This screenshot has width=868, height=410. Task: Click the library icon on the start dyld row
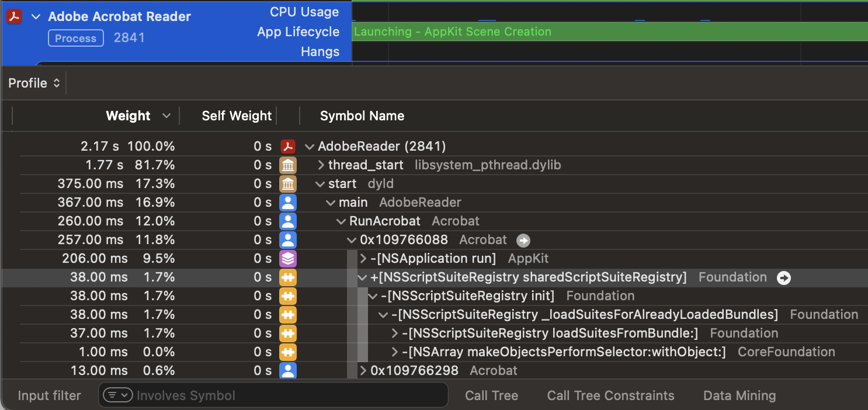click(288, 183)
